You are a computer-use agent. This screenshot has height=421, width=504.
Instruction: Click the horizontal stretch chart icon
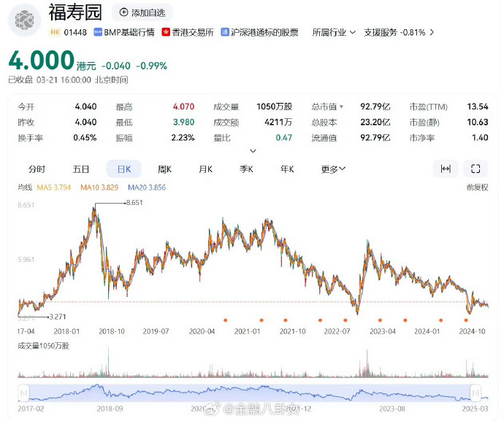click(445, 169)
